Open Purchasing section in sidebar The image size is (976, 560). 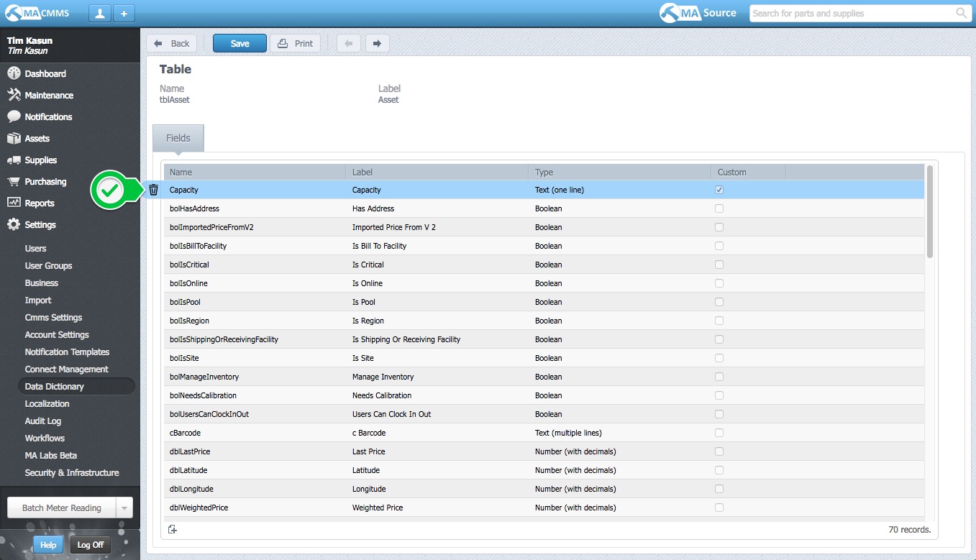point(45,181)
